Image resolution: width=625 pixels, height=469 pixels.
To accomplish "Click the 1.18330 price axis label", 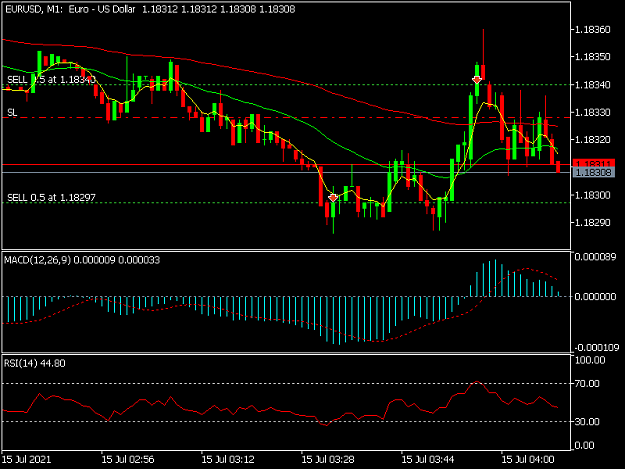I will pos(593,113).
